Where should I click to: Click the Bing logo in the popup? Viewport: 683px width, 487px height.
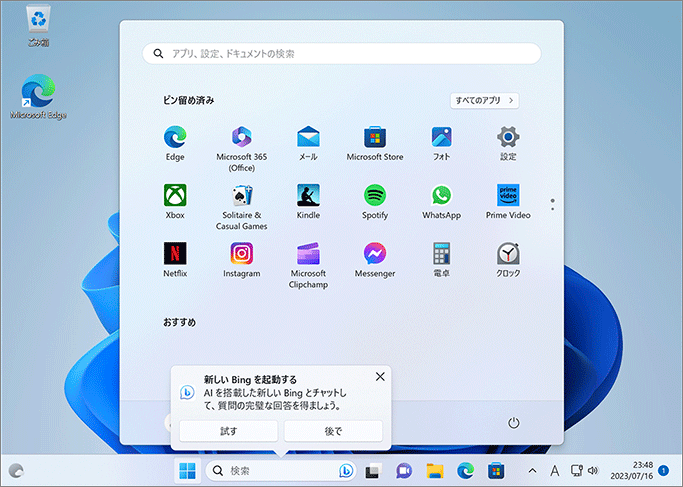tap(187, 392)
